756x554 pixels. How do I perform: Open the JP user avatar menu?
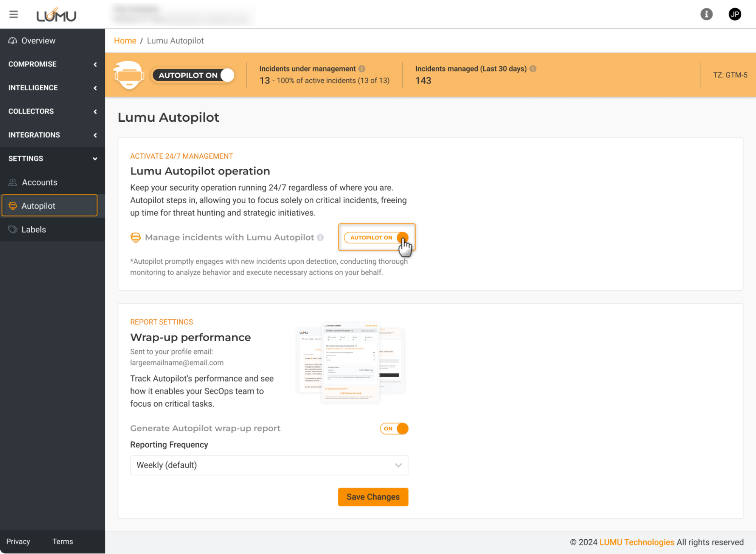[x=734, y=14]
